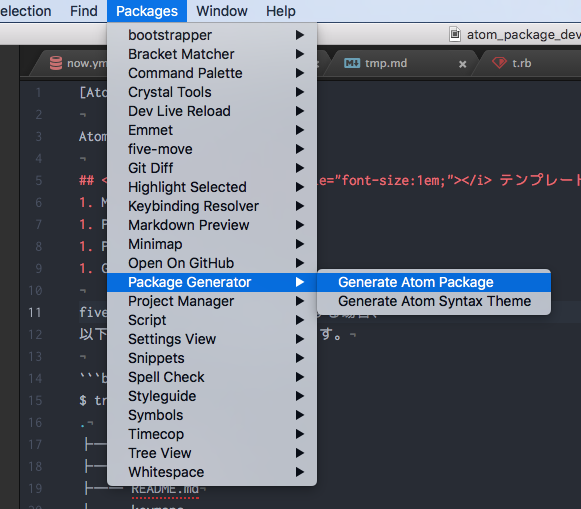Click the document icon beside atom_package_dev title

click(455, 34)
